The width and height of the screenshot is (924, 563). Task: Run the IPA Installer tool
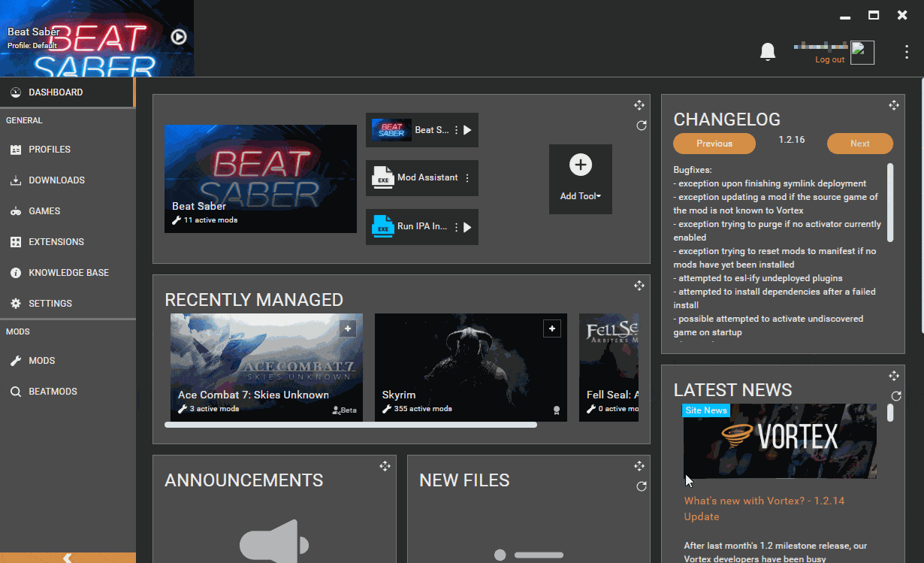click(x=467, y=227)
